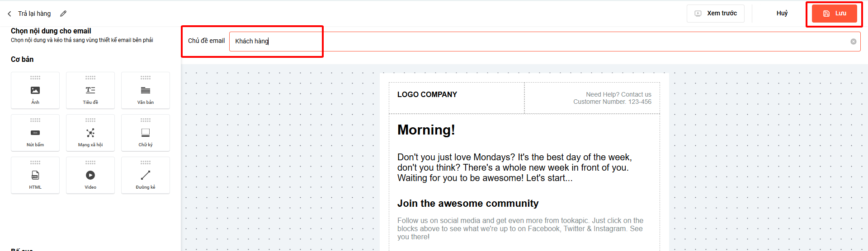The image size is (868, 251).
Task: Select the Chữ ký (signature) block
Action: pos(146,133)
